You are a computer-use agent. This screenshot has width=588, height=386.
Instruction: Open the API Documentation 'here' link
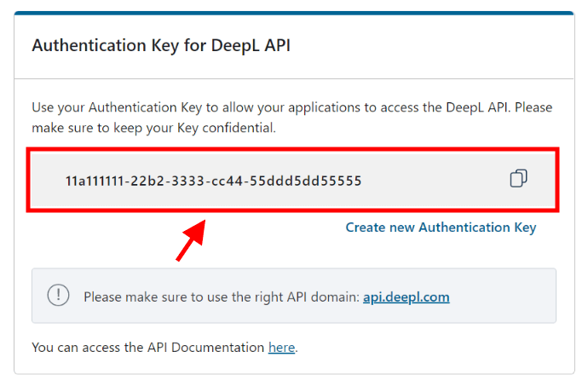click(x=281, y=348)
